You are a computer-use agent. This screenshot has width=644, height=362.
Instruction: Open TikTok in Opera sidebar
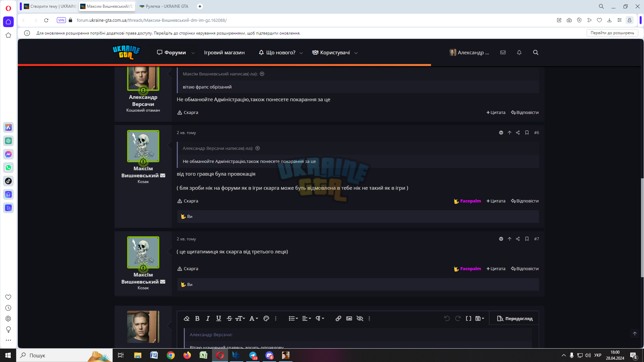coord(8,181)
